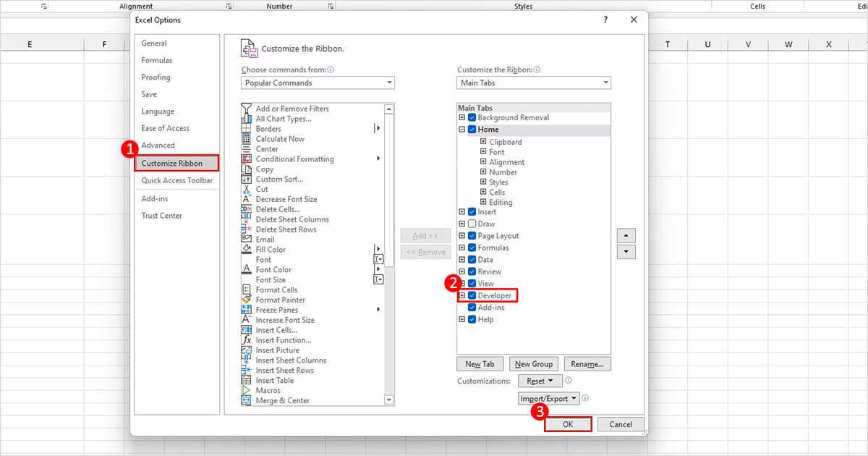
Task: Uncheck the Developer tab checkbox
Action: 471,295
